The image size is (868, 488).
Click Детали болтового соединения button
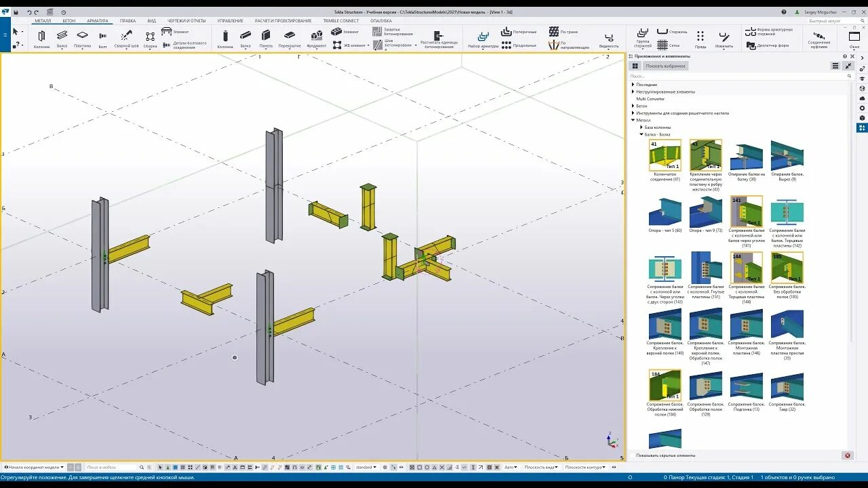click(x=185, y=45)
